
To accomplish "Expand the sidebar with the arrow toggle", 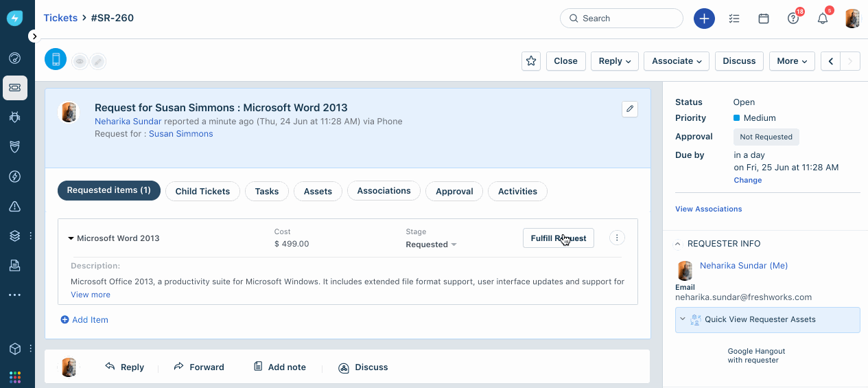I will point(34,36).
